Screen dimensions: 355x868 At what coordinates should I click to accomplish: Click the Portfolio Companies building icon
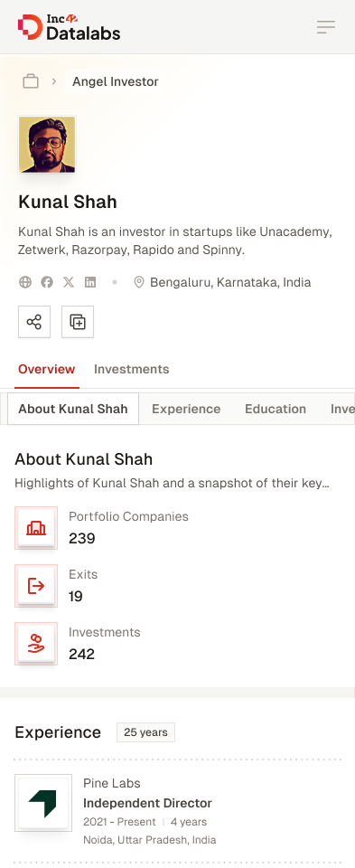pyautogui.click(x=36, y=528)
